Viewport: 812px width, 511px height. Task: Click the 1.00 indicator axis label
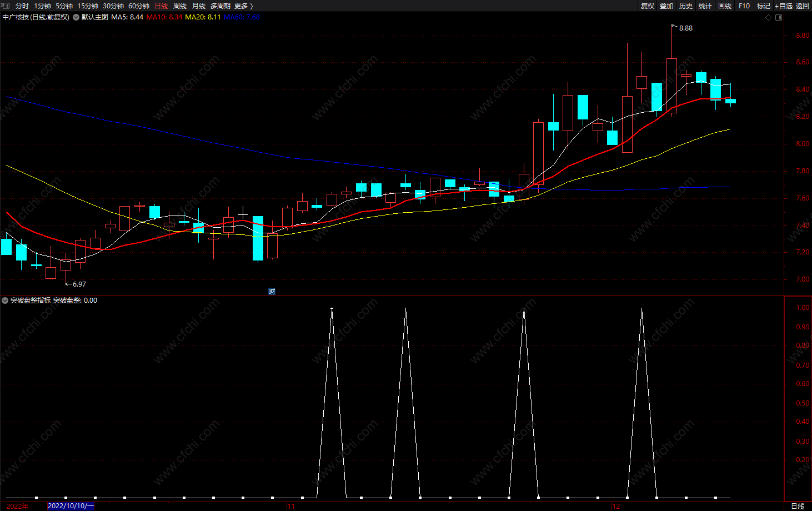(803, 308)
